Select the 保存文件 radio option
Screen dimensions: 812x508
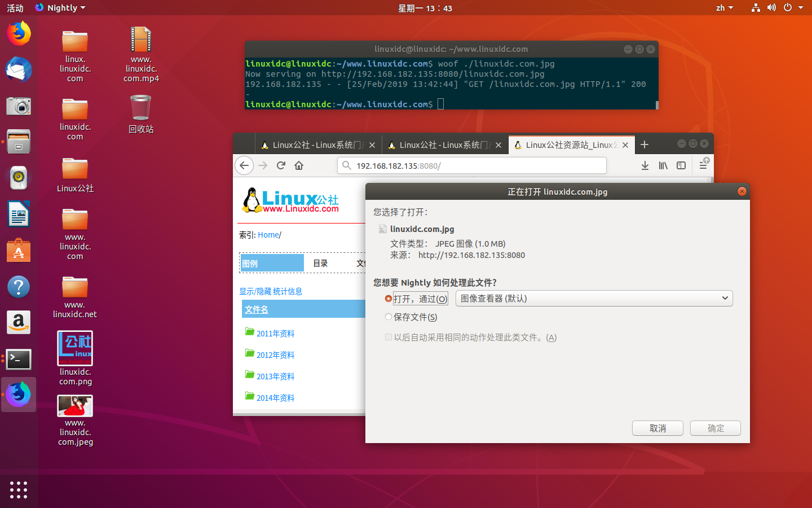pos(389,317)
